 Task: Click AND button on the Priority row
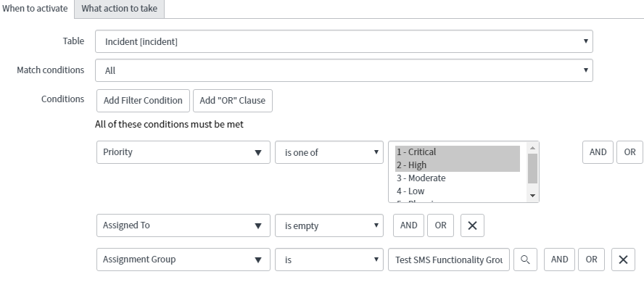click(598, 152)
